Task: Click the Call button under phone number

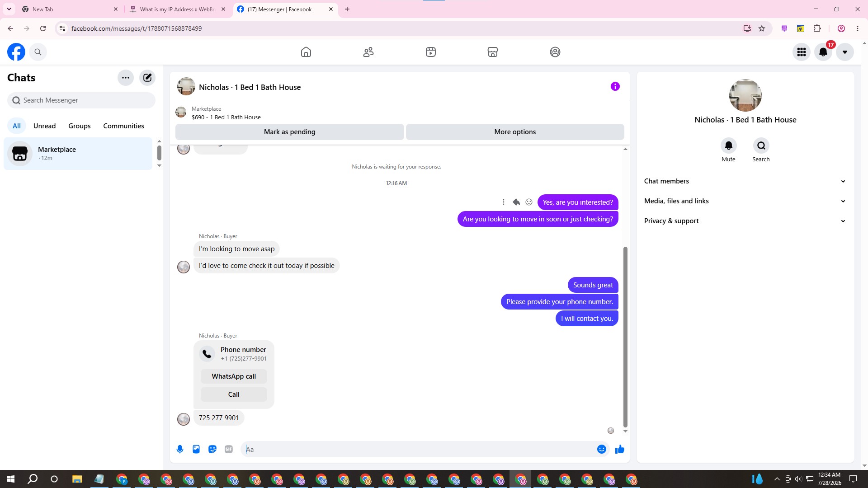Action: click(234, 394)
